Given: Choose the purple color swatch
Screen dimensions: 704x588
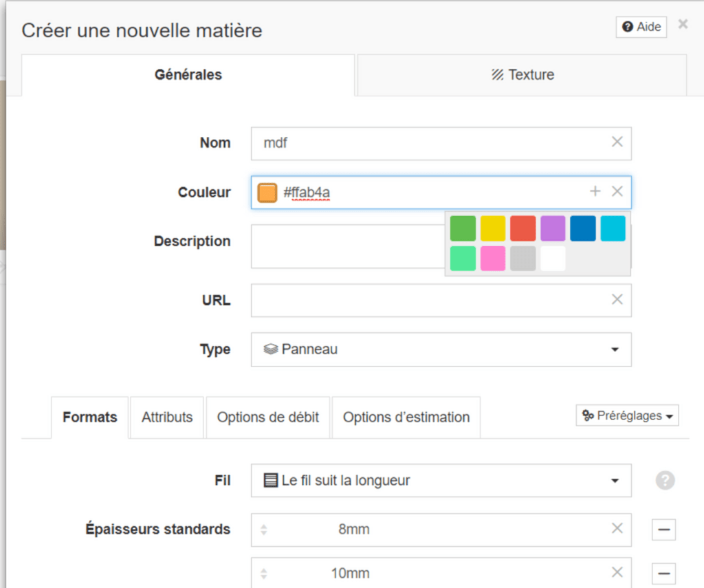Looking at the screenshot, I should point(553,228).
